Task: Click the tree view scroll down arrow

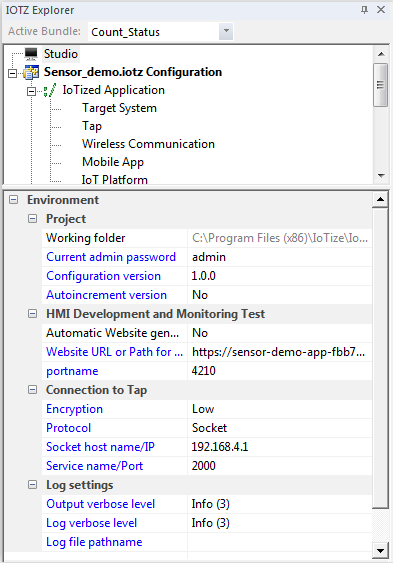Action: (381, 176)
